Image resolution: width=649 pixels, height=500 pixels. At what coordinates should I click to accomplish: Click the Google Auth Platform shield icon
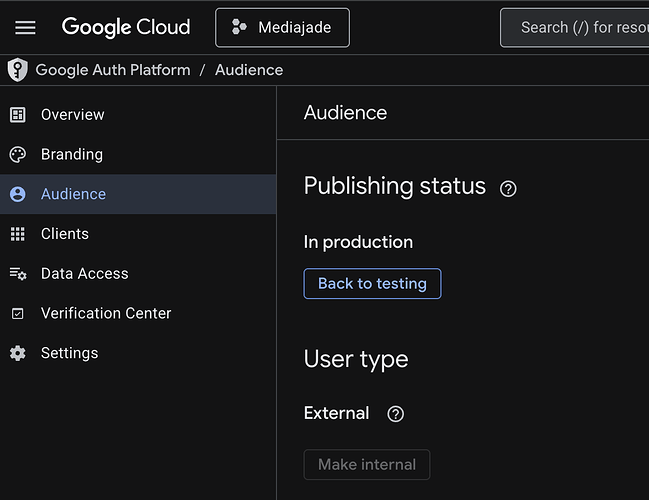tap(17, 70)
